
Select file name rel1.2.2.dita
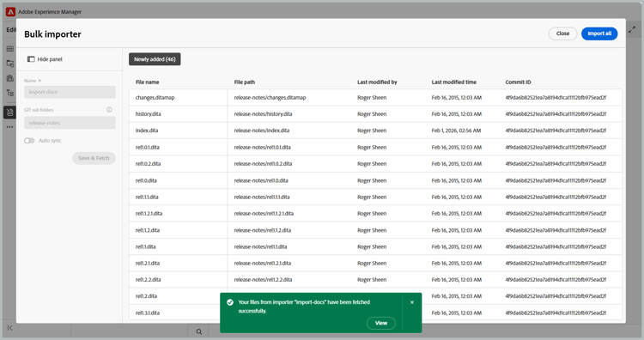(148, 280)
